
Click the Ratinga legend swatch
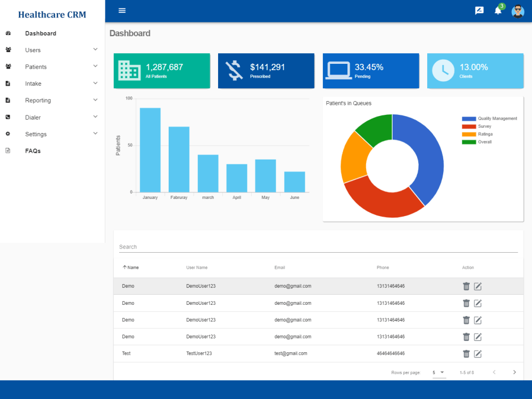tap(469, 135)
